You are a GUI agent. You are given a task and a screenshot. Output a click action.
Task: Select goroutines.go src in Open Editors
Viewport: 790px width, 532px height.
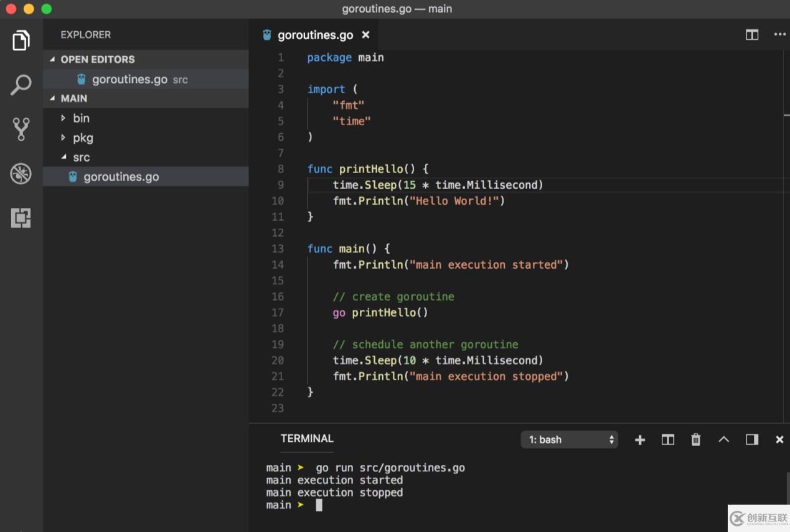[146, 79]
